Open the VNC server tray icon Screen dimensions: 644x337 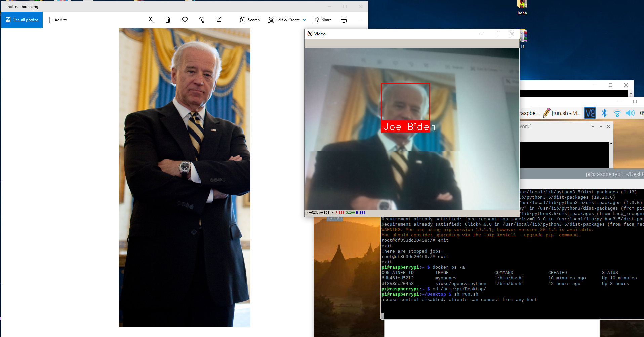click(x=590, y=113)
